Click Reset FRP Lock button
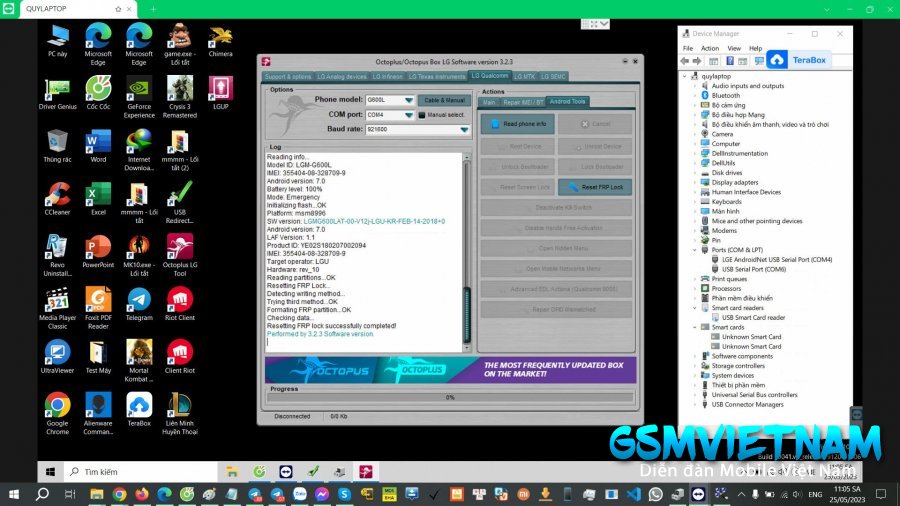Viewport: 900px width, 506px height. tap(595, 187)
